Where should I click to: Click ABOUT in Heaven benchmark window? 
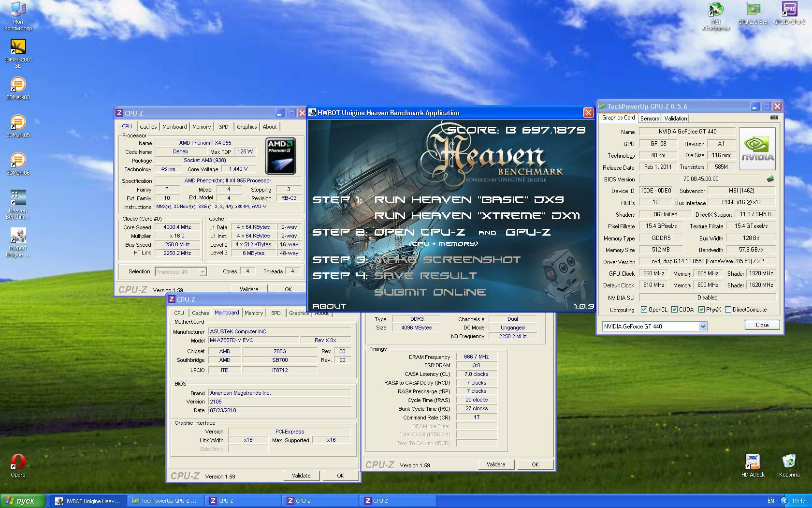coord(329,306)
